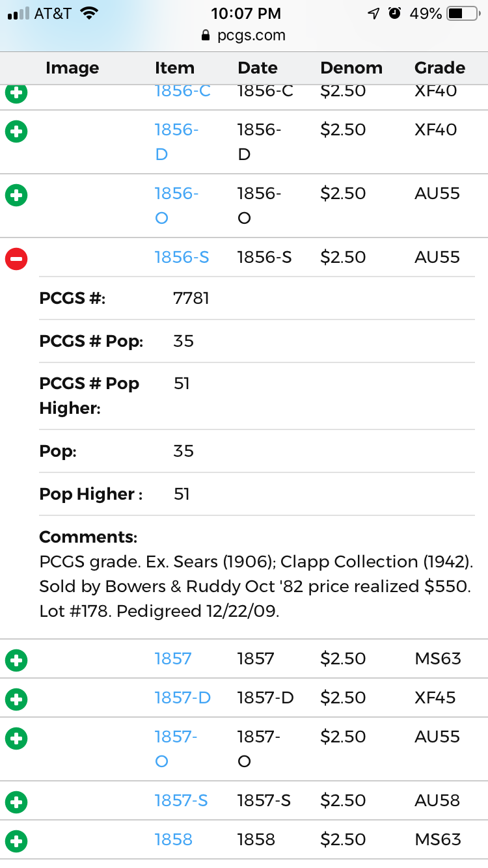Expand the 1857-S row details

click(x=16, y=802)
